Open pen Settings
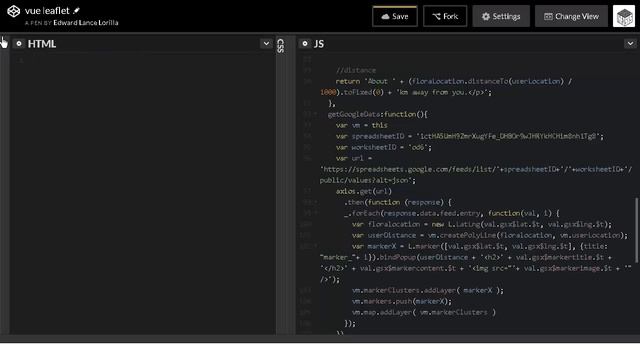 click(x=501, y=16)
